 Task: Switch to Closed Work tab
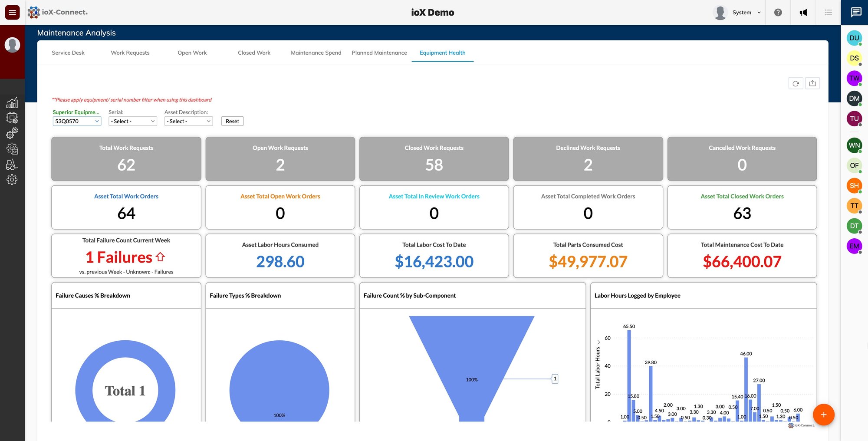(x=254, y=53)
